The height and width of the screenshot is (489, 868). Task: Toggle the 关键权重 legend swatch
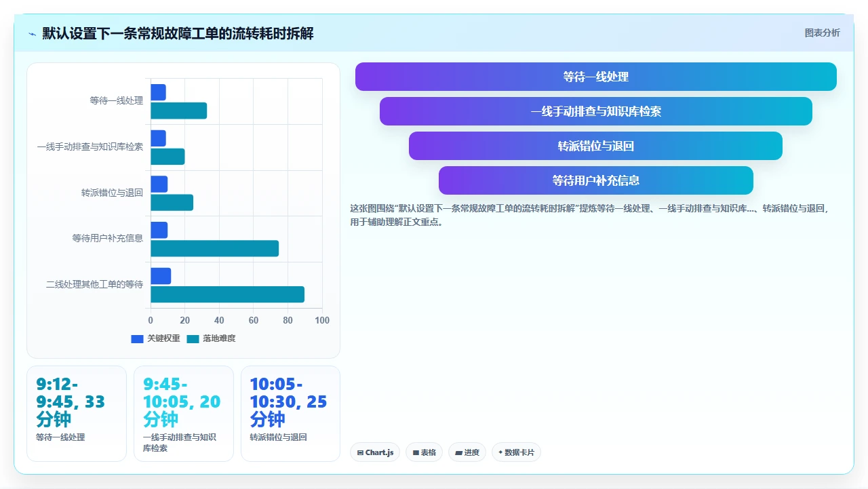click(137, 339)
